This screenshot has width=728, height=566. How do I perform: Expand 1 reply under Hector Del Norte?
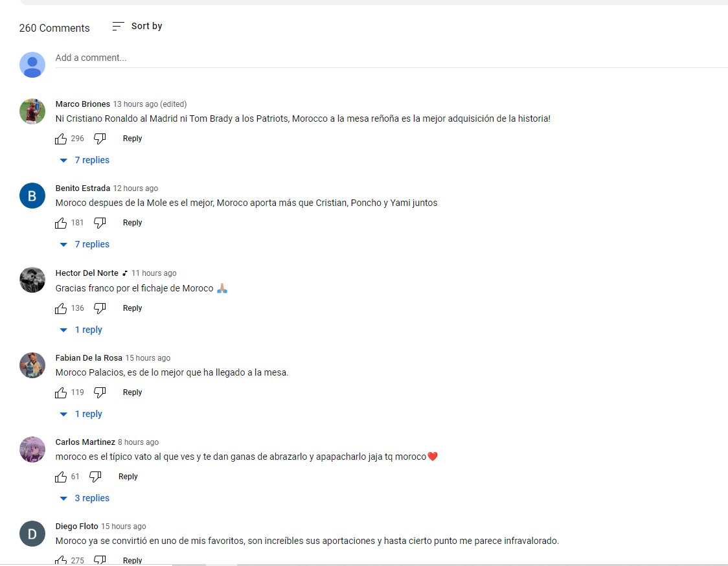81,330
